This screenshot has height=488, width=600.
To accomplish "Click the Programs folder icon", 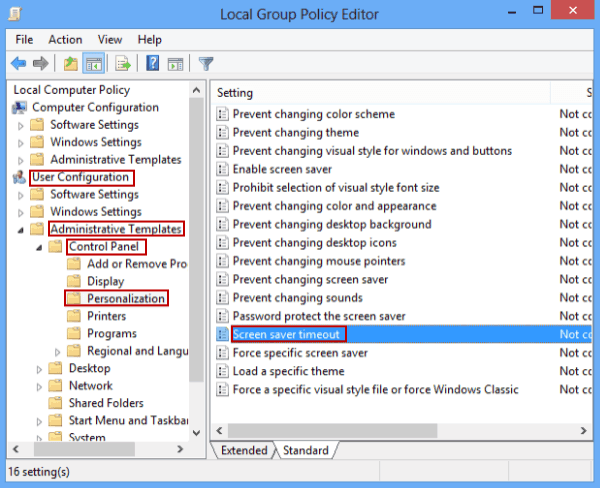I will [x=73, y=333].
